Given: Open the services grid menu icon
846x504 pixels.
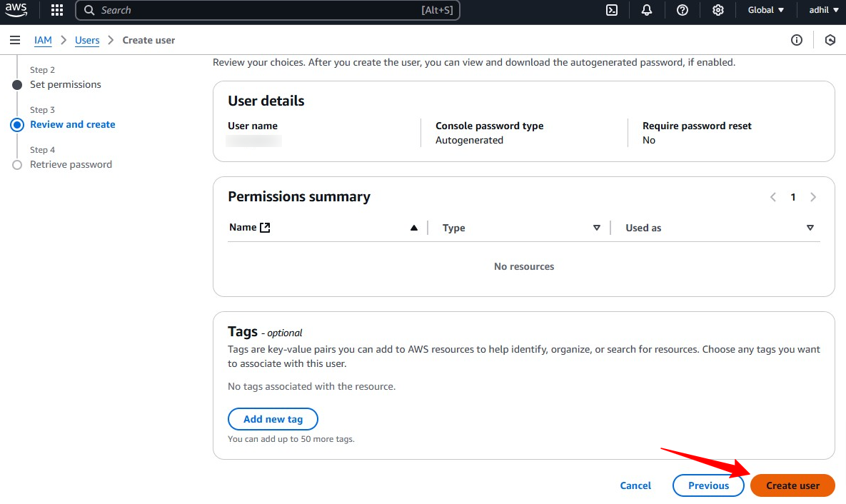Looking at the screenshot, I should [x=57, y=10].
